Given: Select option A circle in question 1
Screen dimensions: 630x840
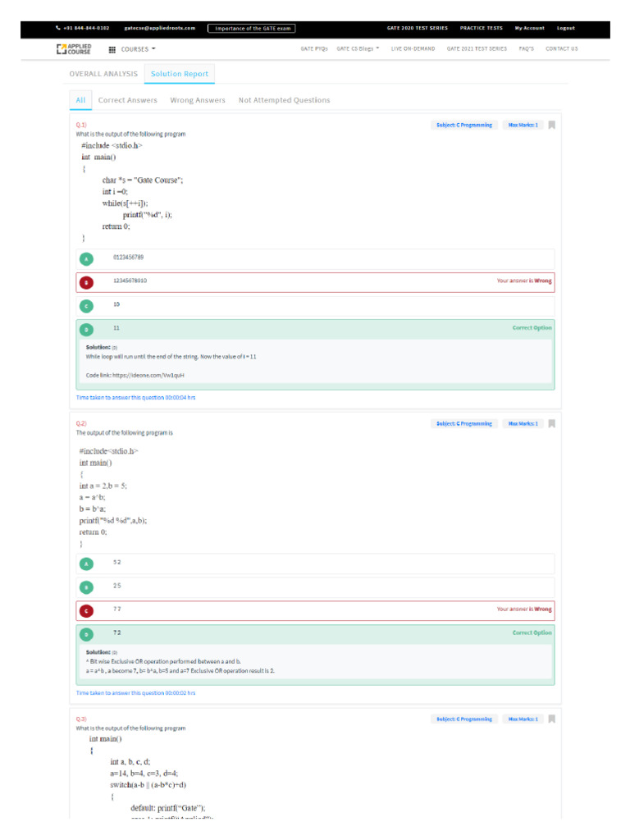Looking at the screenshot, I should click(86, 259).
